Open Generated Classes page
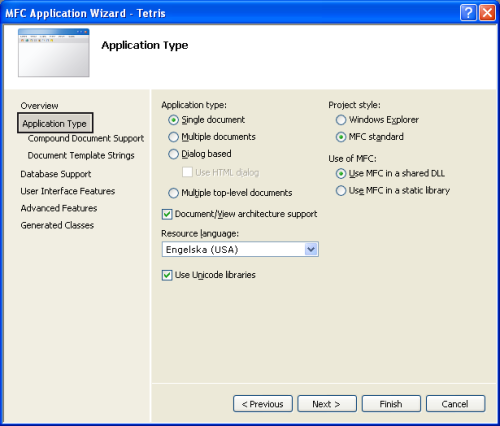 coord(57,225)
